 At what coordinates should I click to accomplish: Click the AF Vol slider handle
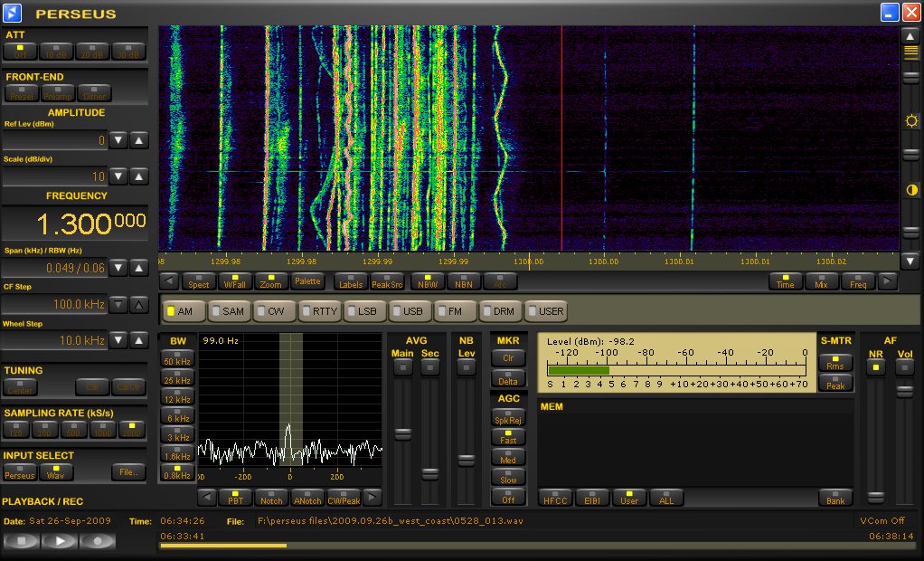click(x=904, y=391)
